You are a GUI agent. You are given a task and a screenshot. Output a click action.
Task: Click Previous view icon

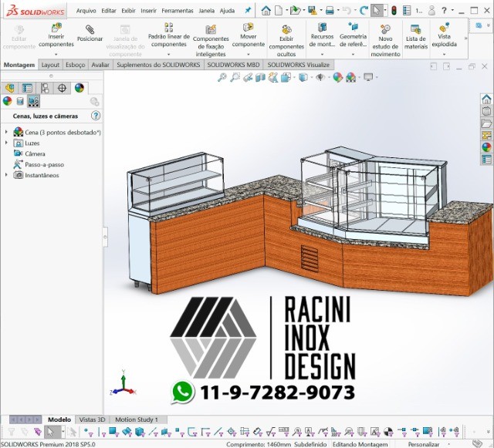point(248,77)
